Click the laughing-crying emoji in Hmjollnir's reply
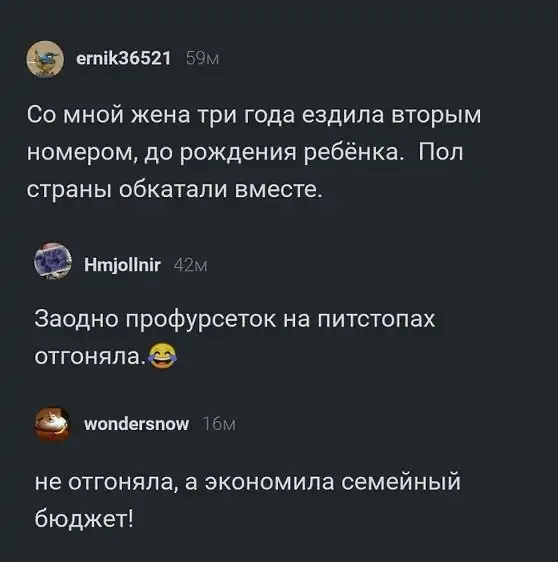 point(163,355)
